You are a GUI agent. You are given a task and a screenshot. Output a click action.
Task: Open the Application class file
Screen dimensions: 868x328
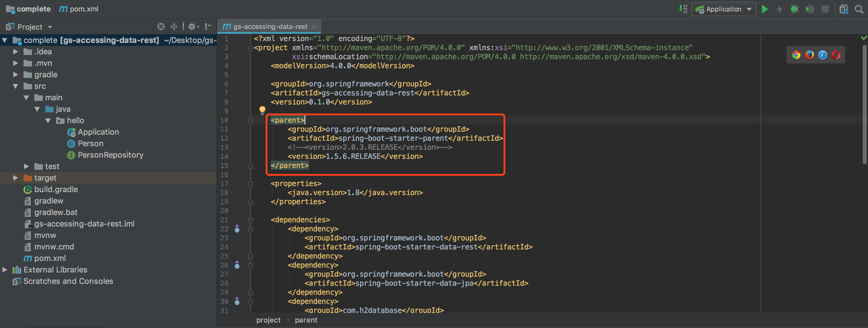pos(98,132)
